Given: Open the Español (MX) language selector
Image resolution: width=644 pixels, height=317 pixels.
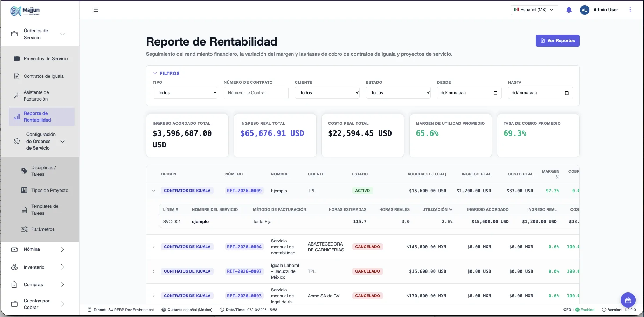Looking at the screenshot, I should pos(534,10).
